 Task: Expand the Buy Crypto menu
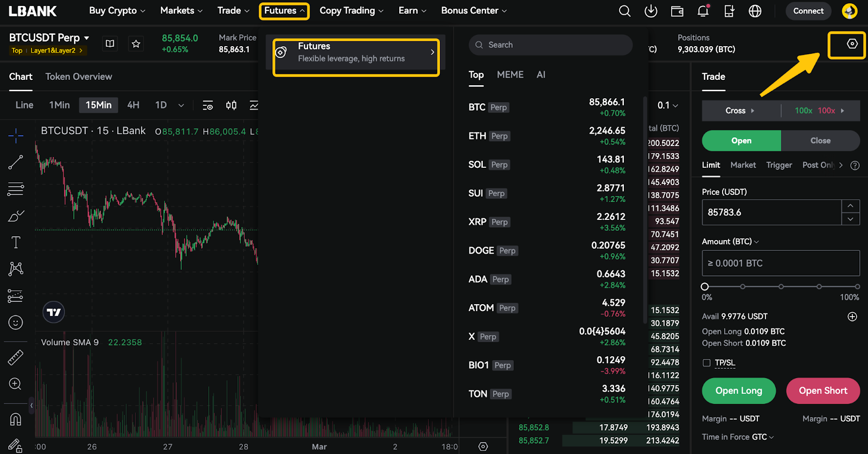point(117,11)
